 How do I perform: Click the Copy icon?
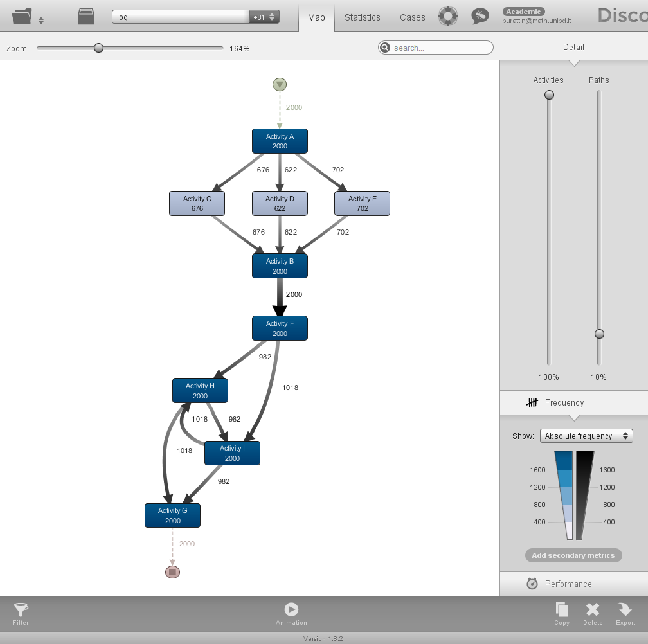(x=562, y=610)
